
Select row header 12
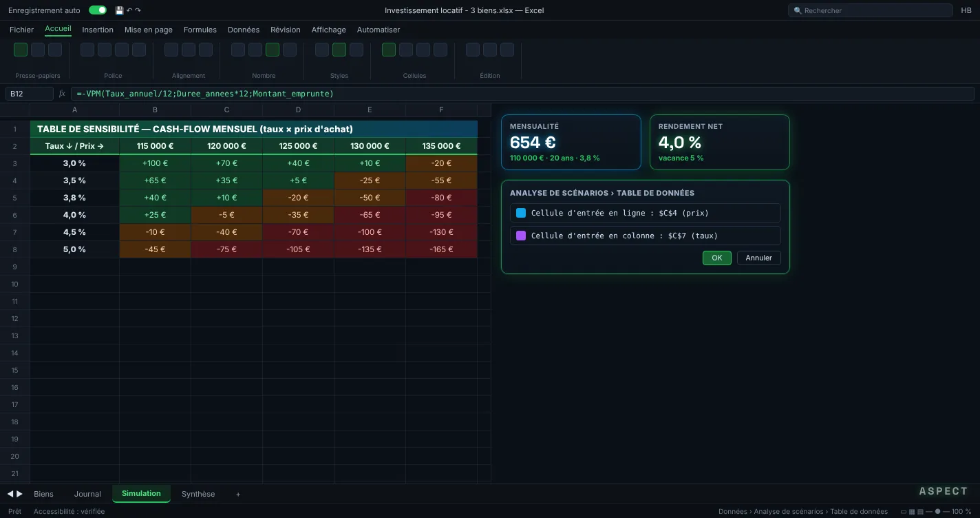[x=15, y=318]
